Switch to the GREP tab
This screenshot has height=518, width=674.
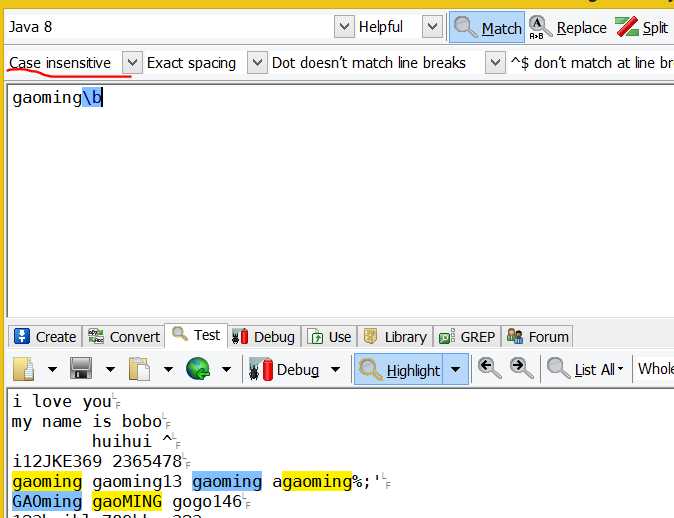(x=467, y=337)
